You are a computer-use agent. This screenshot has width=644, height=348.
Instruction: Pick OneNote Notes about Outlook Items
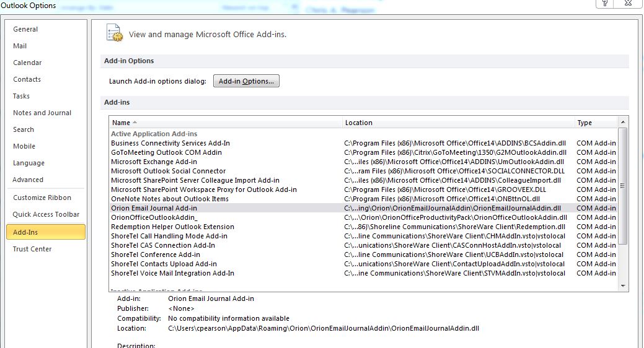tap(169, 199)
